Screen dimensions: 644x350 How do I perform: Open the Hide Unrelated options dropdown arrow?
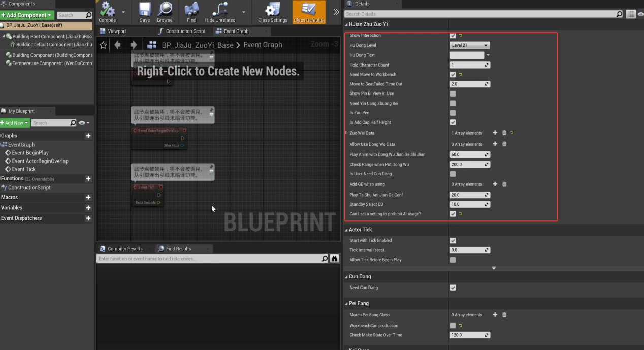244,12
